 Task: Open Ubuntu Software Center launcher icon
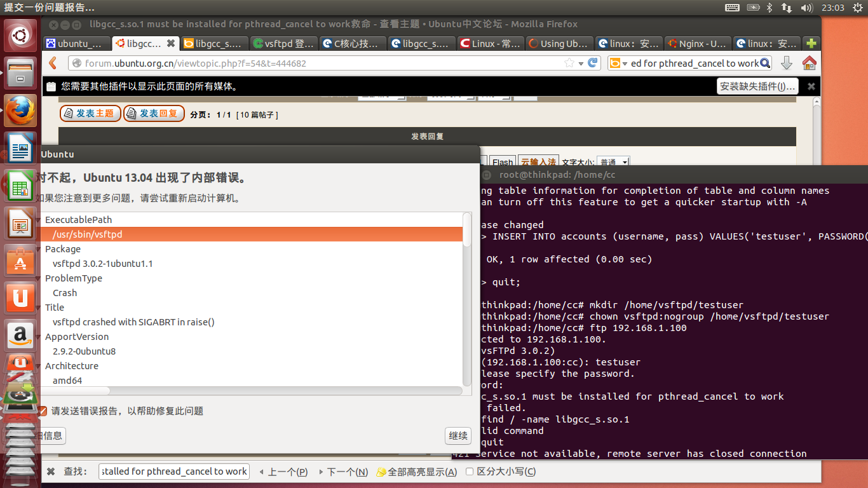coord(21,261)
